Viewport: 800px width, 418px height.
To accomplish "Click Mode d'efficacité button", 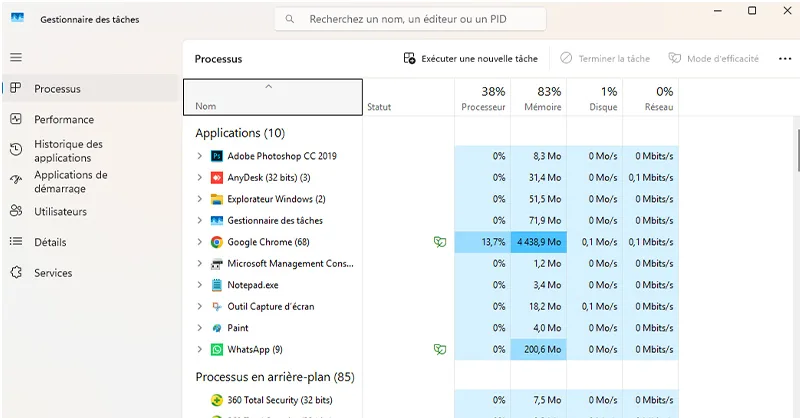I will (714, 59).
